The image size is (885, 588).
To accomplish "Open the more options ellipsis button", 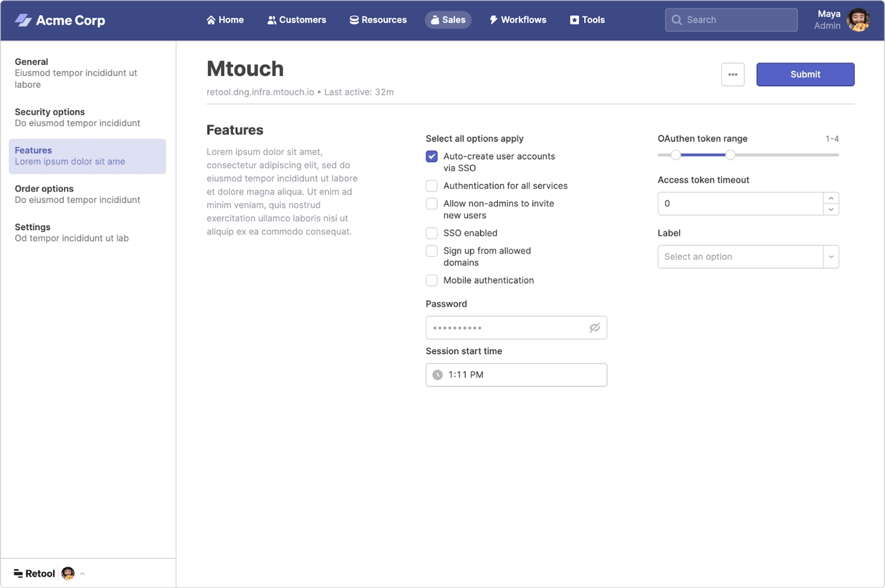I will click(733, 74).
